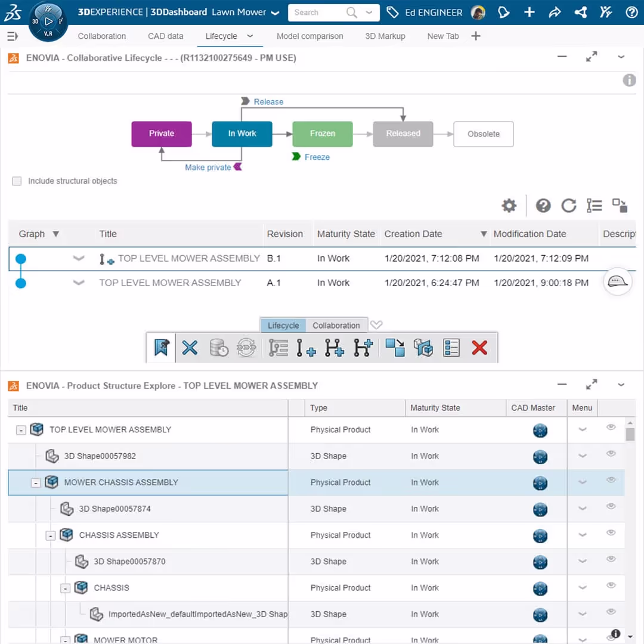Click the New Revision toolbar icon
Screen dimensions: 644x644
(x=306, y=348)
